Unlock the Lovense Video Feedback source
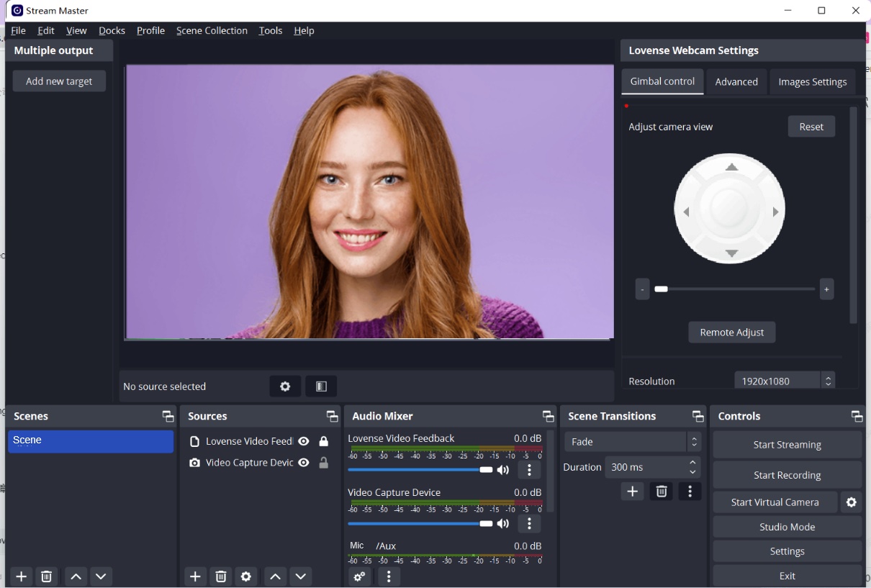 pyautogui.click(x=324, y=441)
